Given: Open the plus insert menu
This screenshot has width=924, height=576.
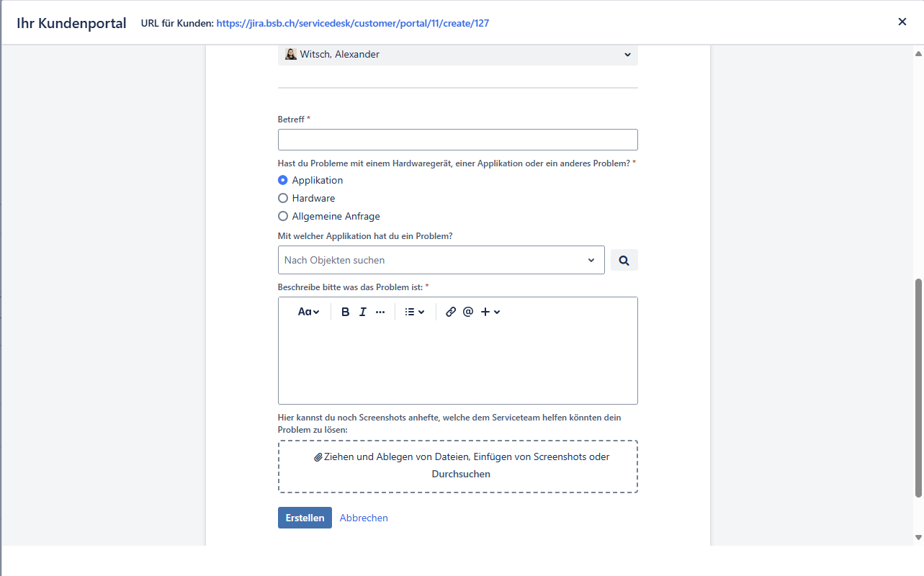Looking at the screenshot, I should pyautogui.click(x=490, y=312).
